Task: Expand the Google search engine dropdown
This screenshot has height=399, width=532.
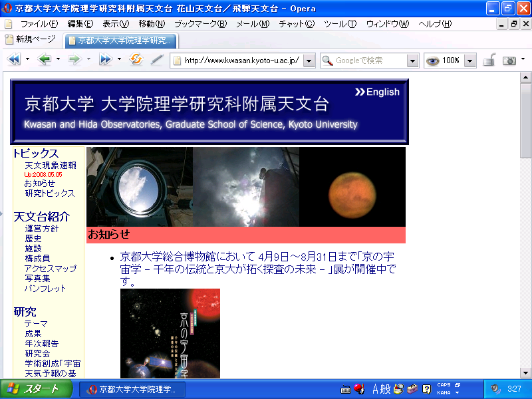Action: (x=412, y=61)
